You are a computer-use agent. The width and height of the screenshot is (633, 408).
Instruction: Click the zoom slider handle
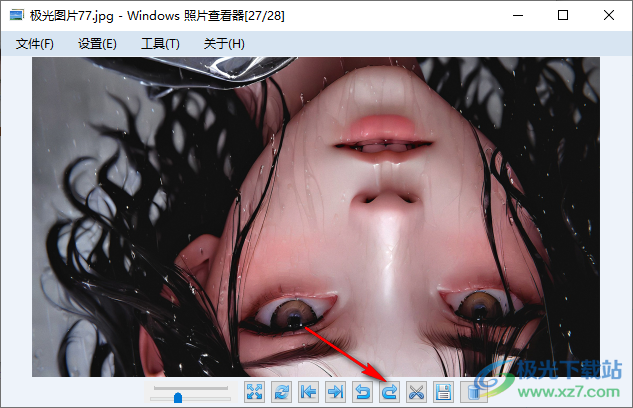[x=178, y=398]
